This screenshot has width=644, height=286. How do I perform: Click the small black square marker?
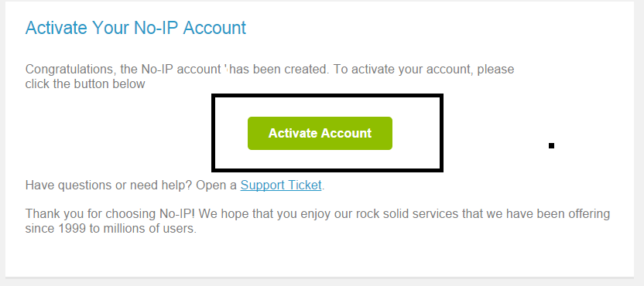(x=552, y=145)
